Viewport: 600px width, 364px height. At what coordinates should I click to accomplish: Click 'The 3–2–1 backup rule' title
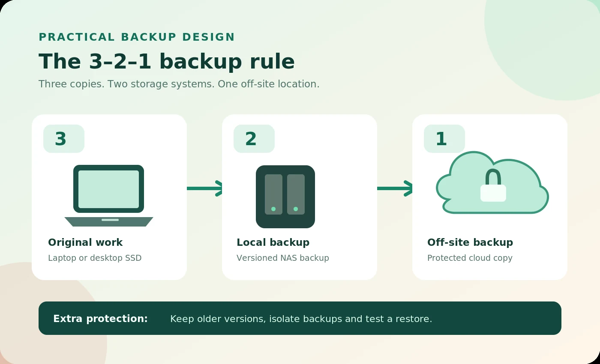click(x=167, y=61)
